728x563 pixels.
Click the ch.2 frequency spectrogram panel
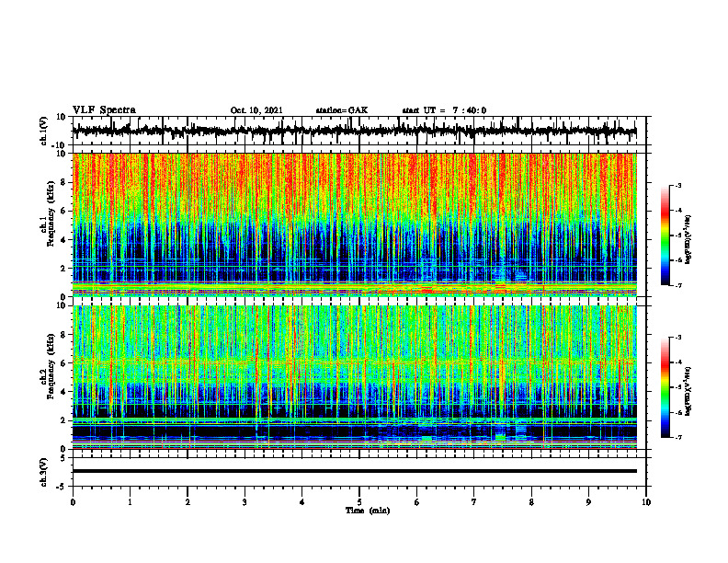pyautogui.click(x=354, y=377)
